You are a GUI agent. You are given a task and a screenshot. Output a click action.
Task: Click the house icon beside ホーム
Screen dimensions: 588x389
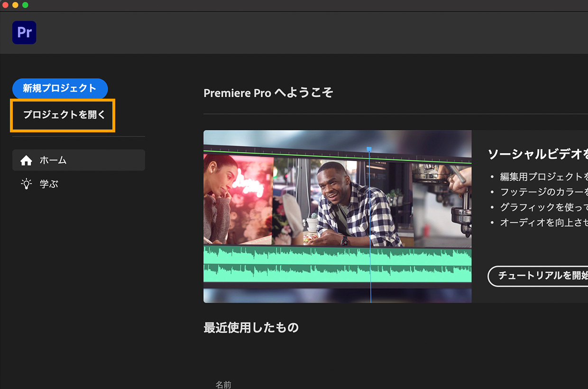(x=27, y=160)
